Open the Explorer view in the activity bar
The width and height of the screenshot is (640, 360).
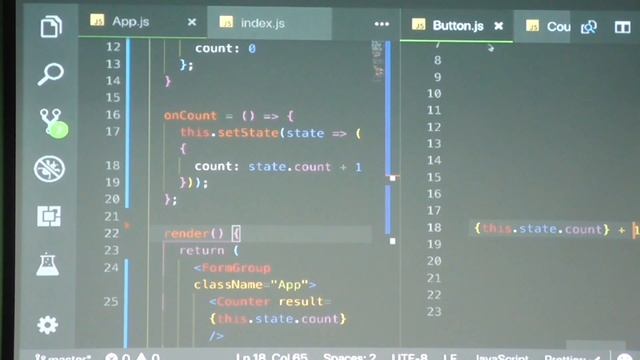click(x=51, y=27)
